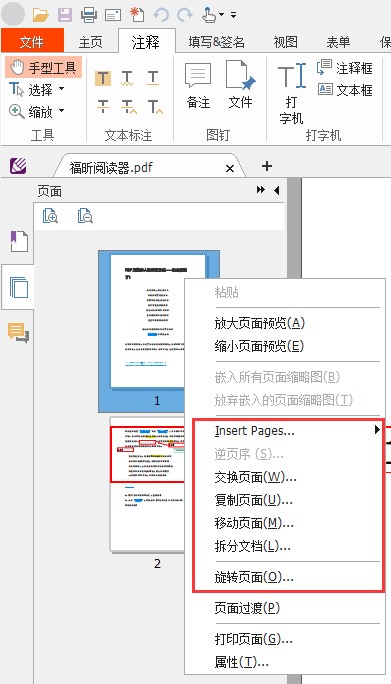Open the 视图 tab
The height and width of the screenshot is (684, 391).
(x=286, y=42)
